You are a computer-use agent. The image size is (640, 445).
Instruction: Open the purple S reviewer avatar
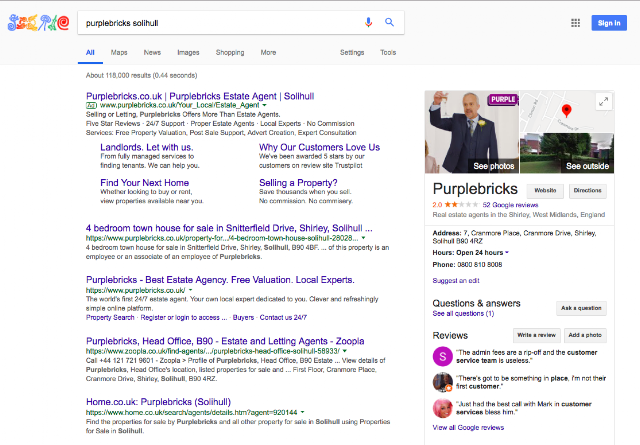click(x=442, y=356)
